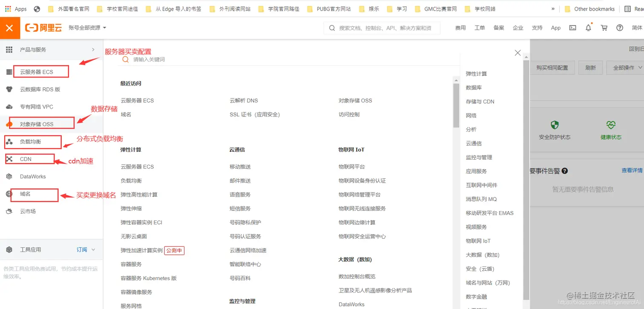This screenshot has height=309, width=644.
Task: Open the shopping cart icon
Action: coord(604,28)
